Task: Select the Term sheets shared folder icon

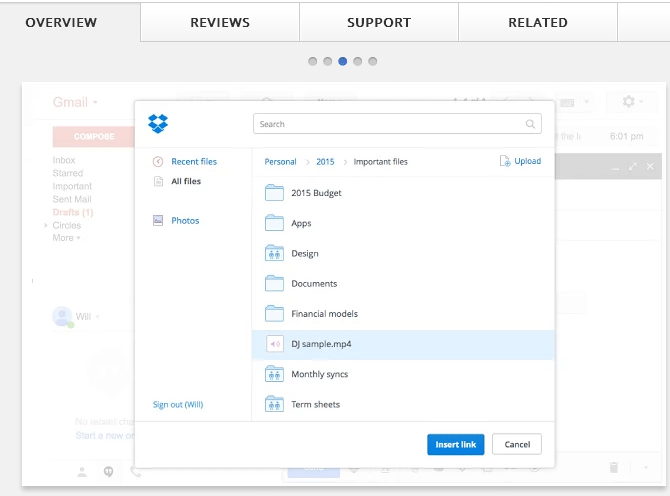Action: (274, 404)
